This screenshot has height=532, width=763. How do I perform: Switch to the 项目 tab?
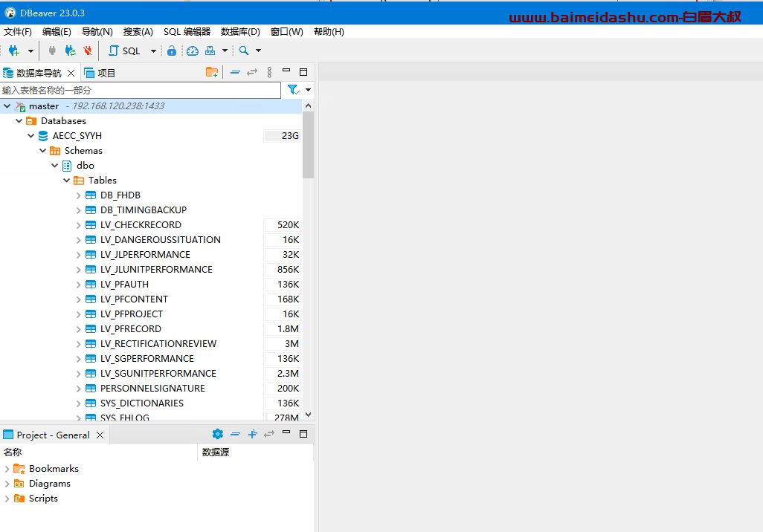tap(100, 73)
